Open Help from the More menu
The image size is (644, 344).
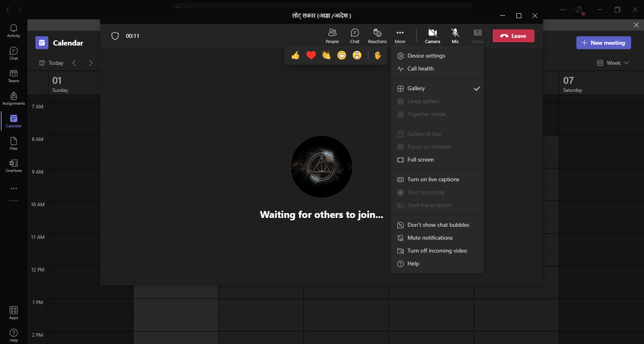(437, 263)
